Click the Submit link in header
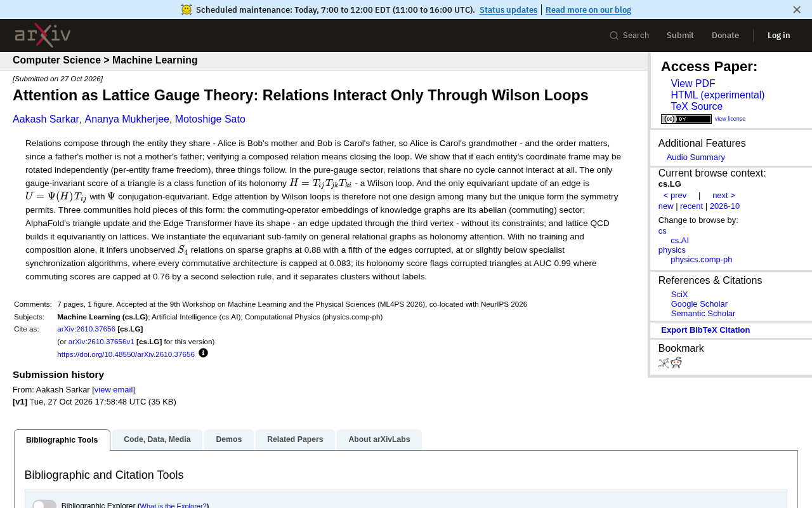This screenshot has width=812, height=508. coord(680,36)
